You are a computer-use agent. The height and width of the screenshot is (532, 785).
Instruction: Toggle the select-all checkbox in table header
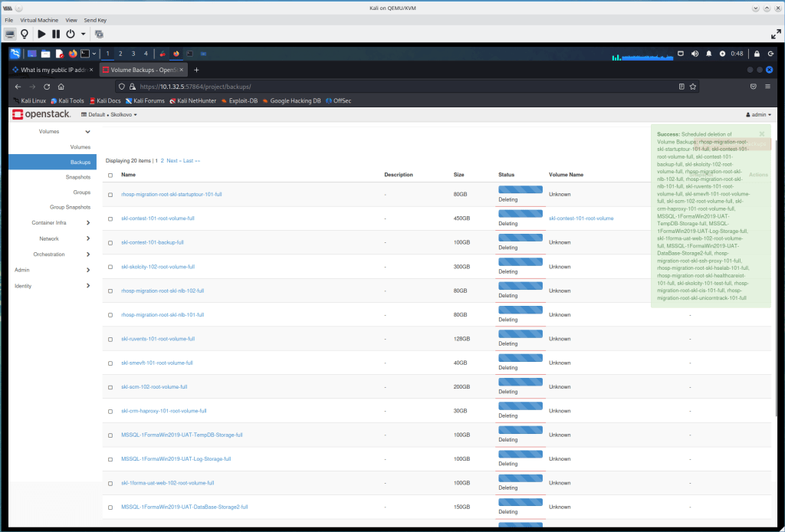click(x=110, y=175)
